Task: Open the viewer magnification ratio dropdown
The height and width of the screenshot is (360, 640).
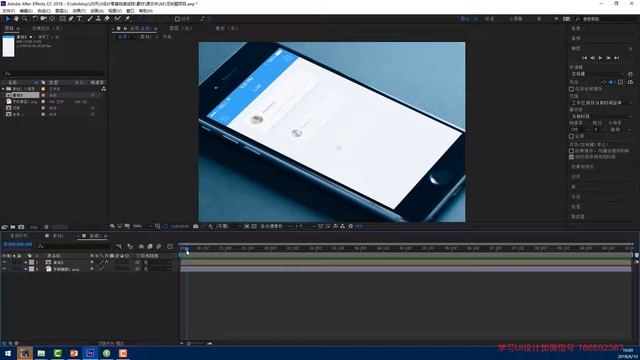Action: [x=142, y=226]
